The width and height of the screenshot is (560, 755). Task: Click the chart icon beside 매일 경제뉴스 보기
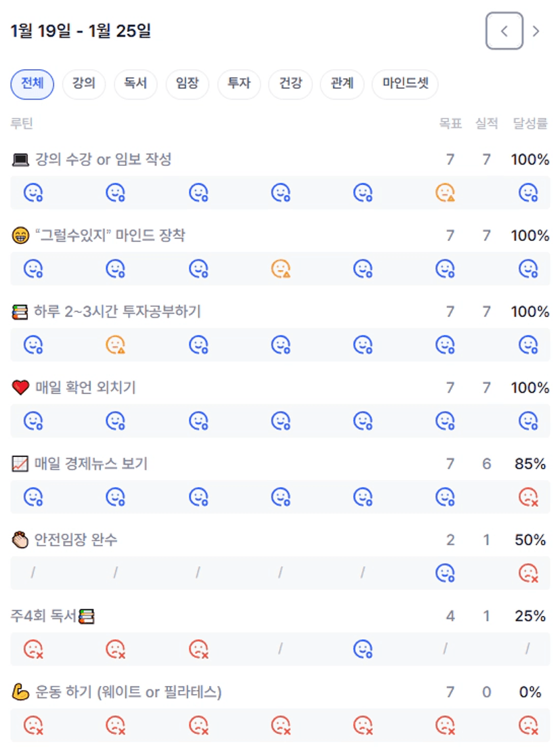click(x=20, y=464)
